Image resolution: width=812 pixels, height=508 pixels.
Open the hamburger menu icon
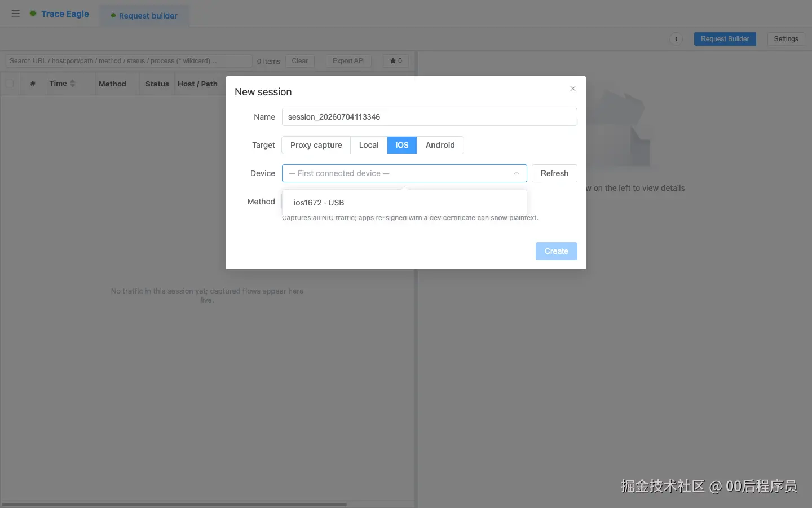16,14
